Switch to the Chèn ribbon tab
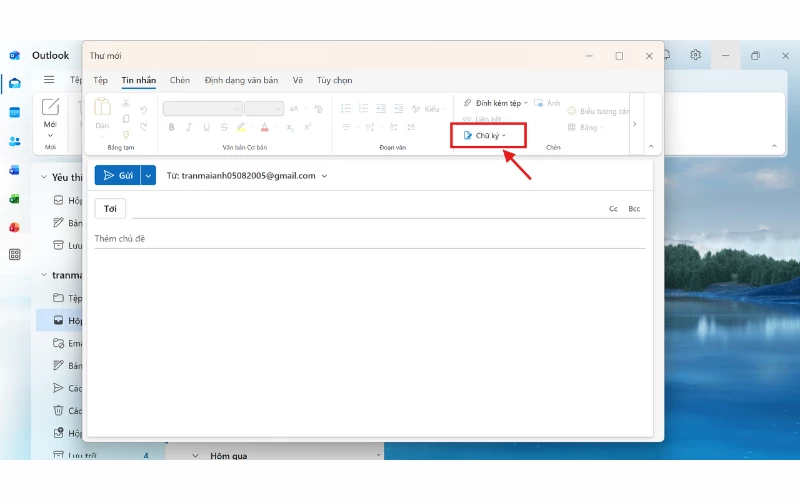The image size is (800, 500). tap(180, 80)
